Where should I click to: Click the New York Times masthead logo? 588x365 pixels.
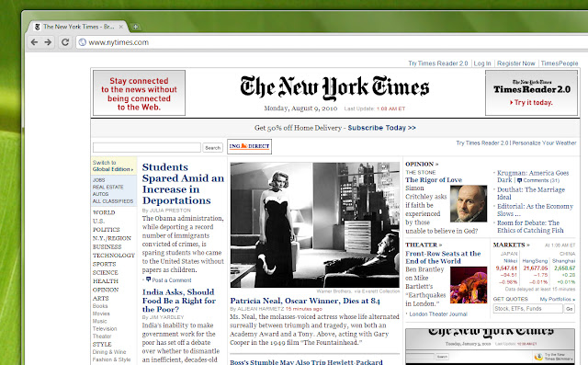point(334,87)
